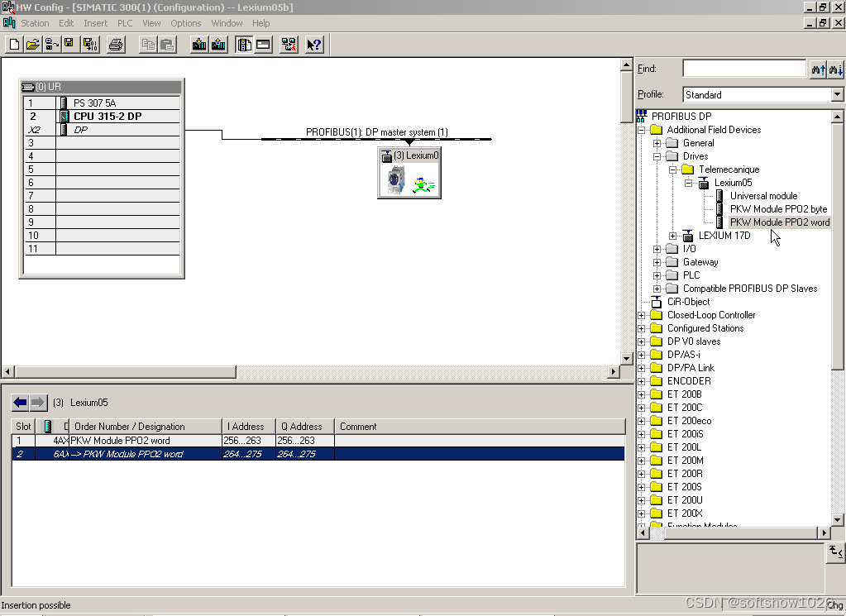The width and height of the screenshot is (846, 616).
Task: Click the Print toolbar icon
Action: 116,44
